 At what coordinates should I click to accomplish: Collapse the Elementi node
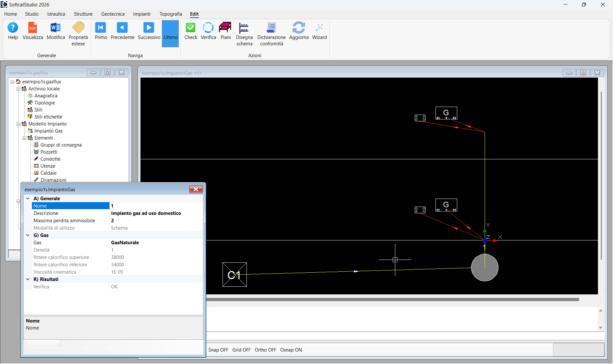[x=24, y=138]
